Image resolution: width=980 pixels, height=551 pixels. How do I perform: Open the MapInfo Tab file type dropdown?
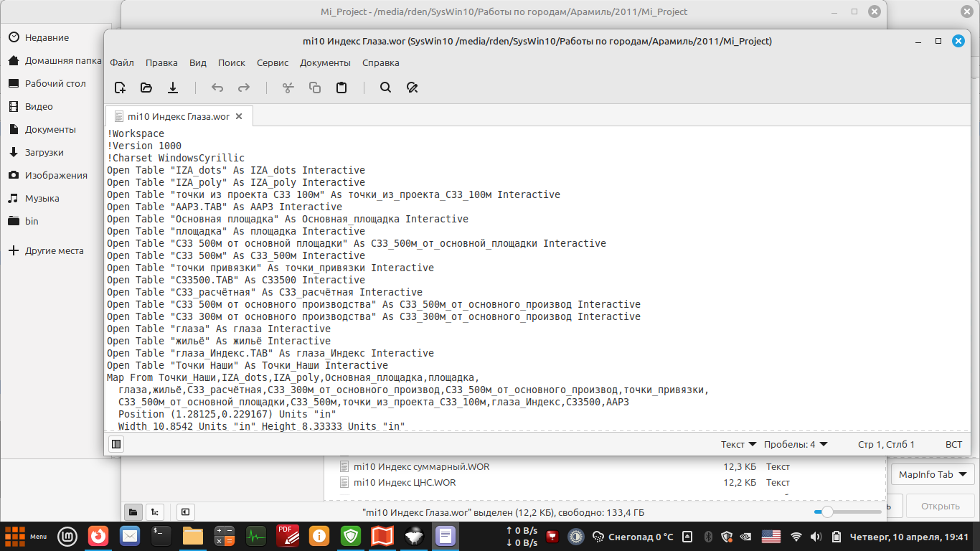pyautogui.click(x=933, y=474)
